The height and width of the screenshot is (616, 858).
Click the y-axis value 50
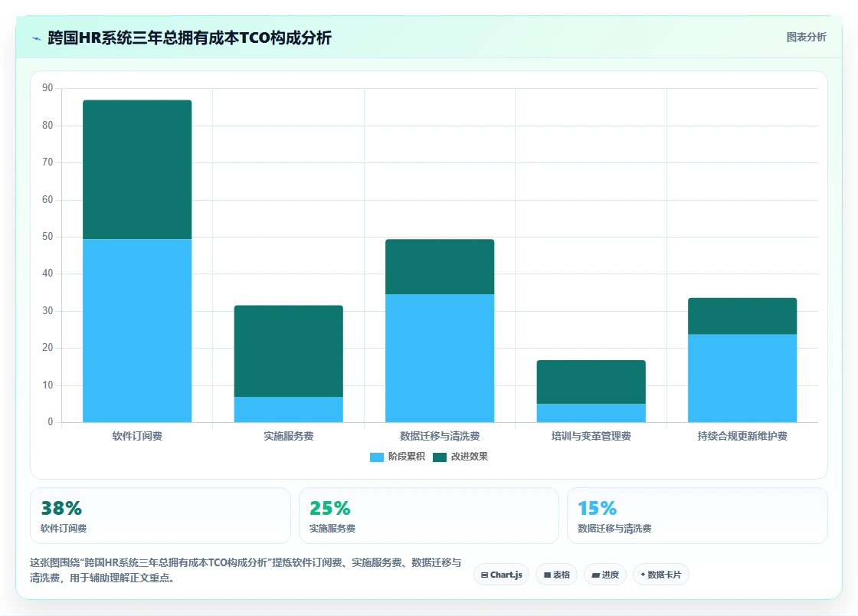click(47, 236)
